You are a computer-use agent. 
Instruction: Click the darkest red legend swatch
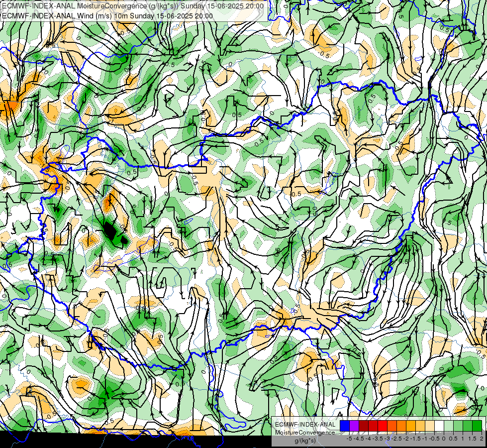(364, 426)
